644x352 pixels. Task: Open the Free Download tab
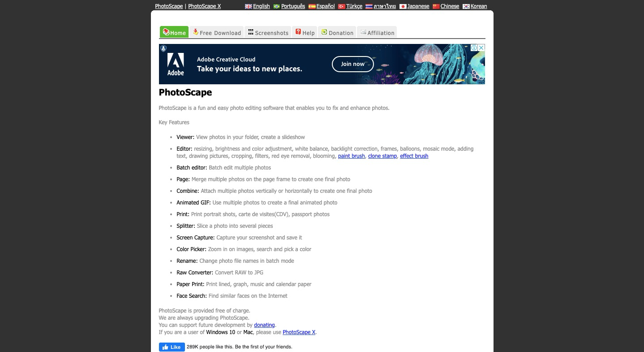coord(217,32)
